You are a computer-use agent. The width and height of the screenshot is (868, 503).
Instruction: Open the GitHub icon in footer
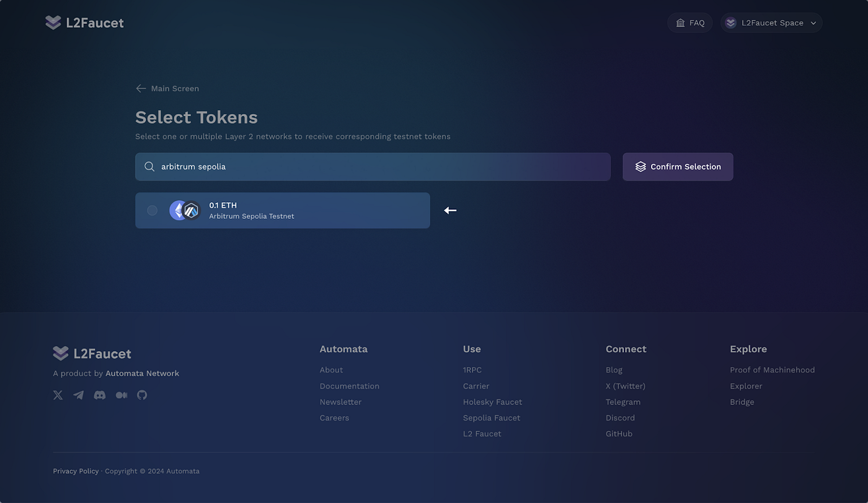[x=142, y=395]
